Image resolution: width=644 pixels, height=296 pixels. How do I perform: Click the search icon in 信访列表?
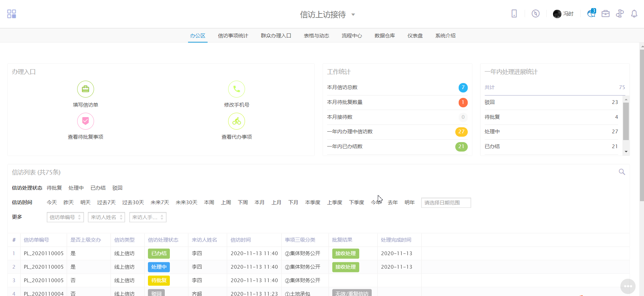coord(622,172)
